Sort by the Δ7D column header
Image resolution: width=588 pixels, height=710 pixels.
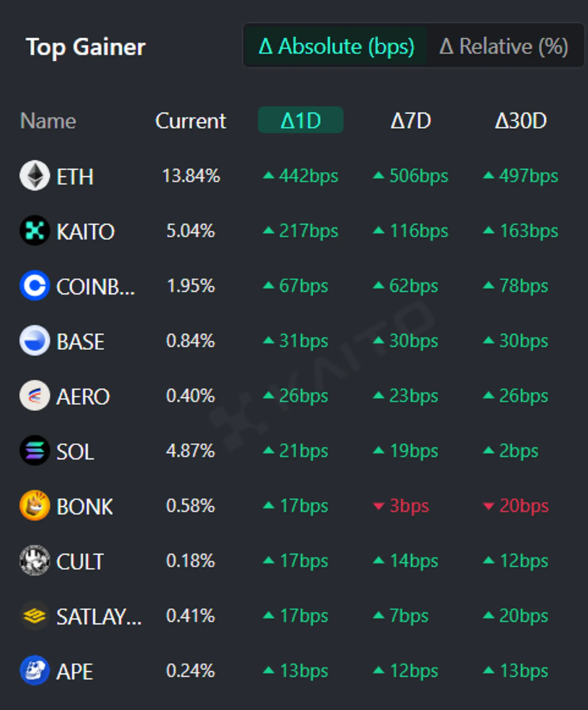(410, 121)
